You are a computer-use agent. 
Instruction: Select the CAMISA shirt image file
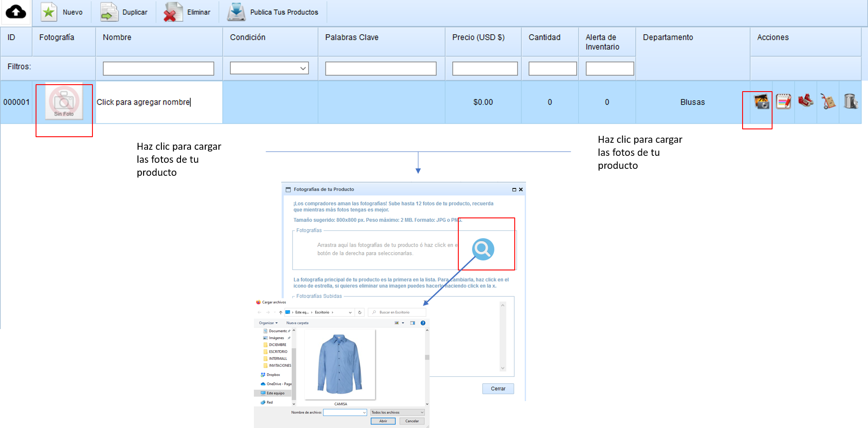pos(340,365)
